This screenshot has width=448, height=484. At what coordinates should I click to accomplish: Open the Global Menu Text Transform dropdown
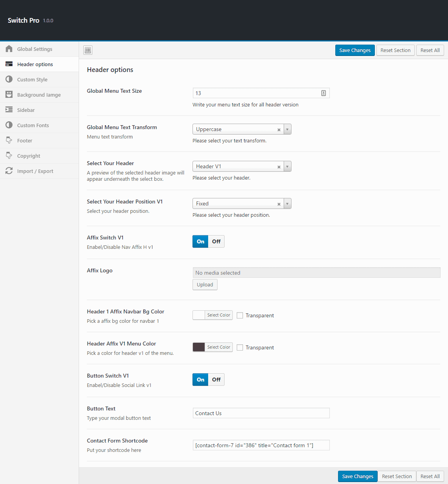click(287, 129)
